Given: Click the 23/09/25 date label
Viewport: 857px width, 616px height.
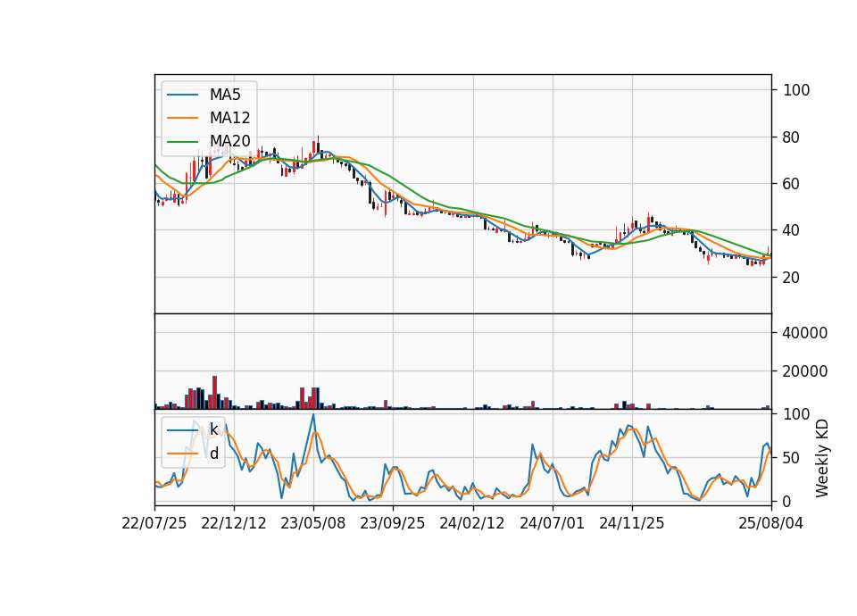Looking at the screenshot, I should tap(393, 523).
